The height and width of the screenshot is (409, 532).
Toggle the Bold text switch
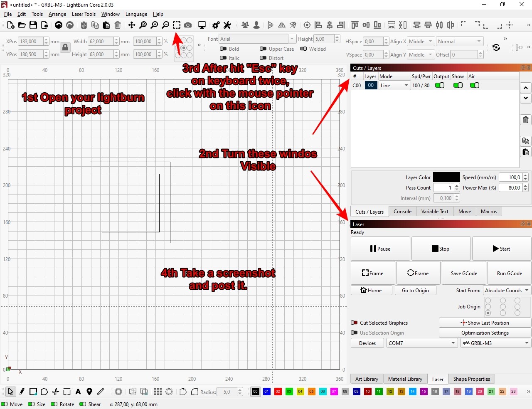(223, 49)
